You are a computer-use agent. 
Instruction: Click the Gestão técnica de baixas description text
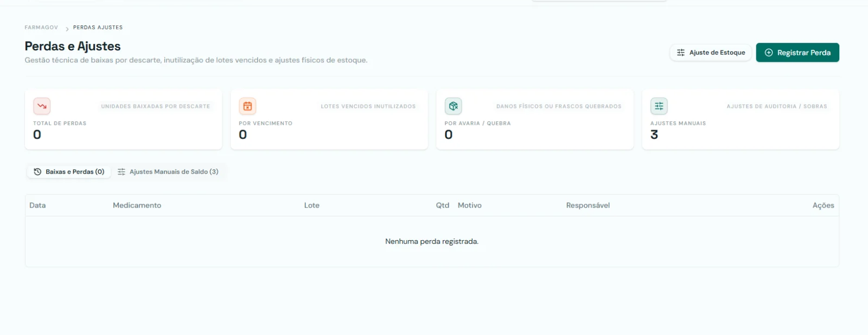click(x=196, y=60)
